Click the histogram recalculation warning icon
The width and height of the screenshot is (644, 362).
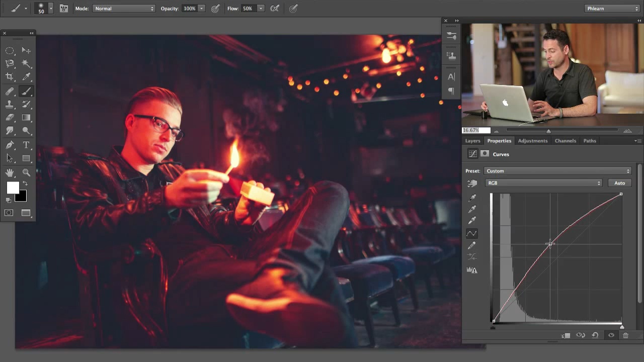(472, 270)
